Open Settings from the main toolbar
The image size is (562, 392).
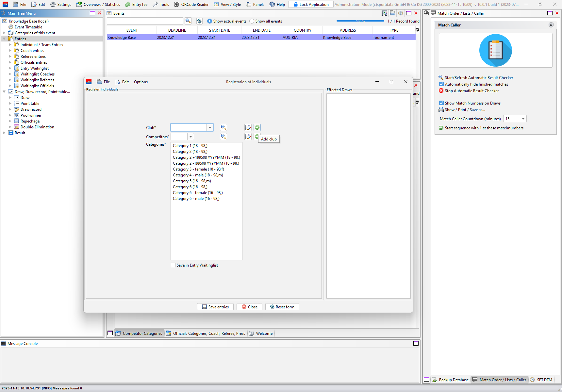(x=61, y=4)
